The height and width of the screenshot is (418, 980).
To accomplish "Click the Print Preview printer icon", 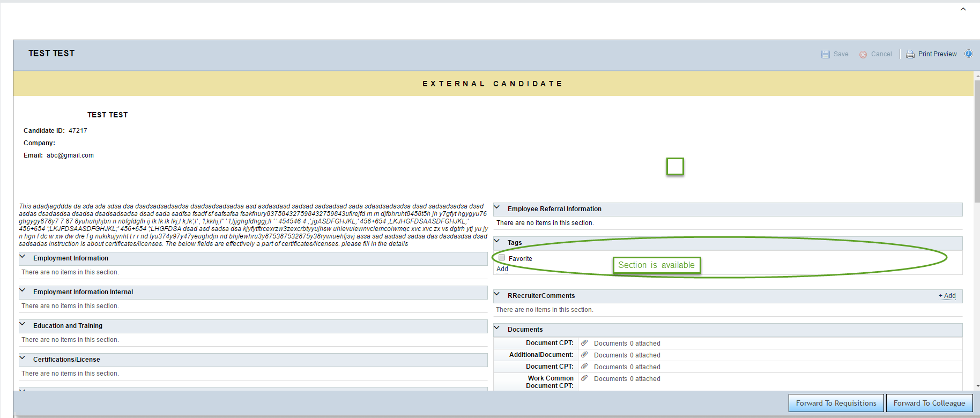I will 910,54.
